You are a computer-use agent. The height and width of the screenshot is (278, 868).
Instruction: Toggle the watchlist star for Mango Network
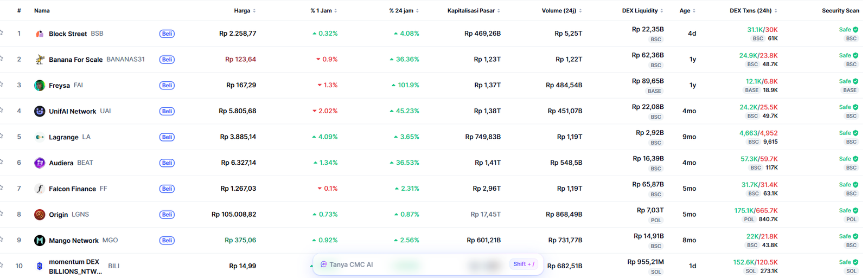[x=2, y=240]
